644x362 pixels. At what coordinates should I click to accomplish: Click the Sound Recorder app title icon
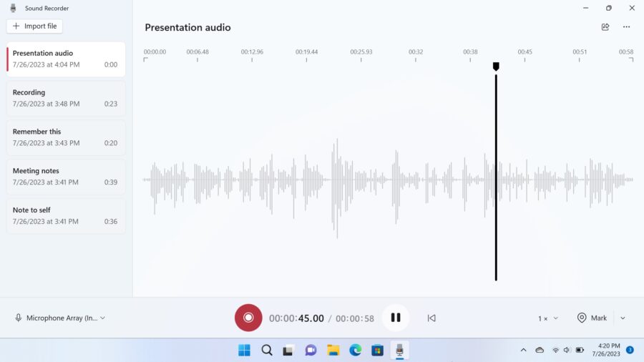point(13,8)
